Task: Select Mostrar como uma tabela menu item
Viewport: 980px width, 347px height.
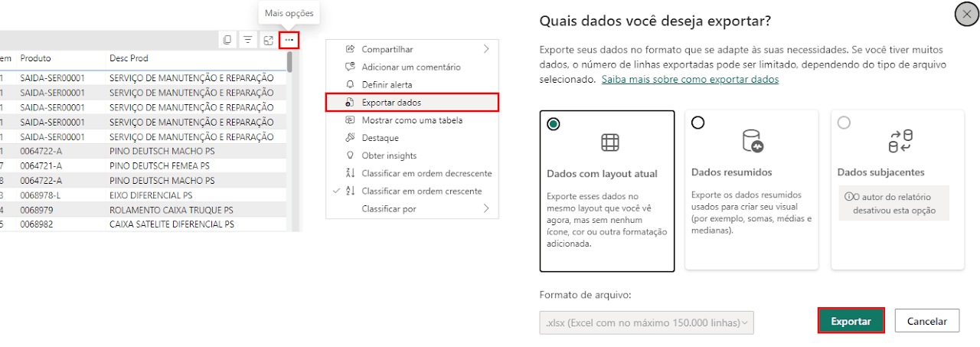Action: [x=413, y=120]
